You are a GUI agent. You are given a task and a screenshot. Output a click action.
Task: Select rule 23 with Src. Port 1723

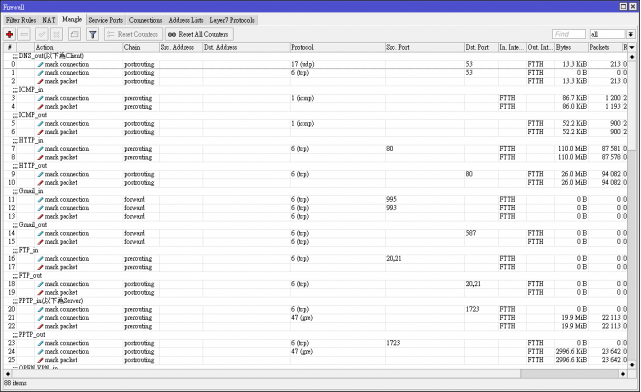315,343
